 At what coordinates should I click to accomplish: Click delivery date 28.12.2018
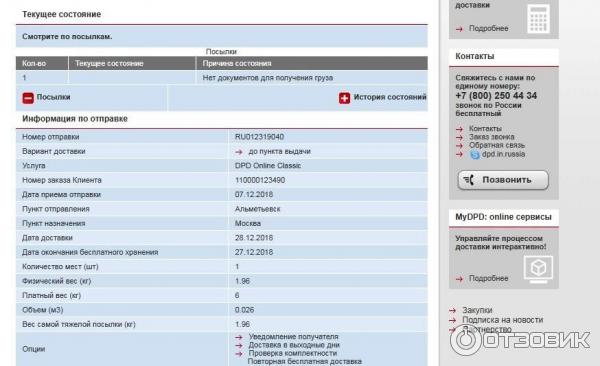[254, 238]
